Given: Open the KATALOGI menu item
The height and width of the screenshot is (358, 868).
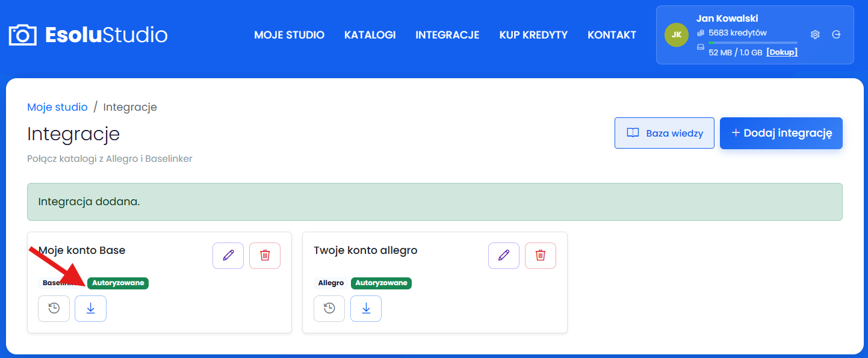Looking at the screenshot, I should pyautogui.click(x=370, y=35).
